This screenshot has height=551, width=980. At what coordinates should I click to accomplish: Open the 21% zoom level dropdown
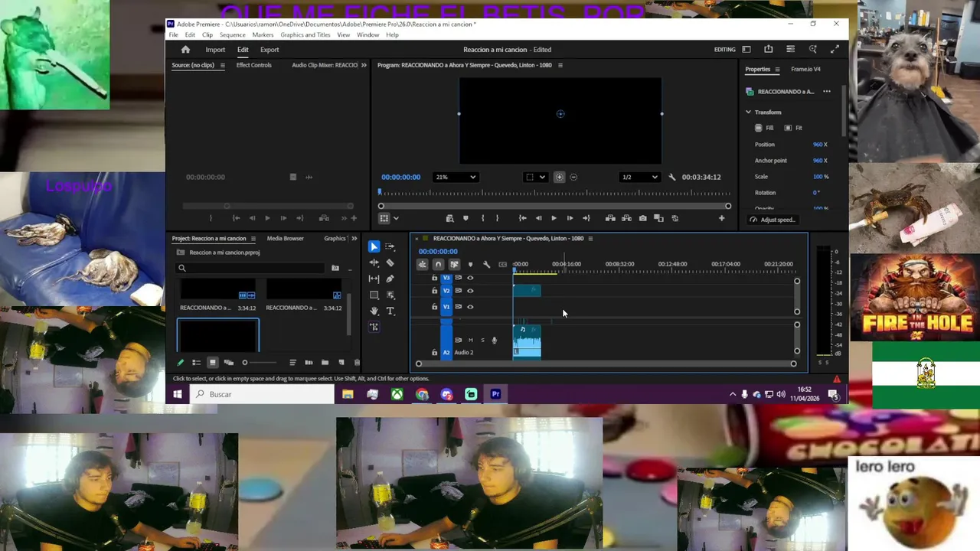(455, 177)
